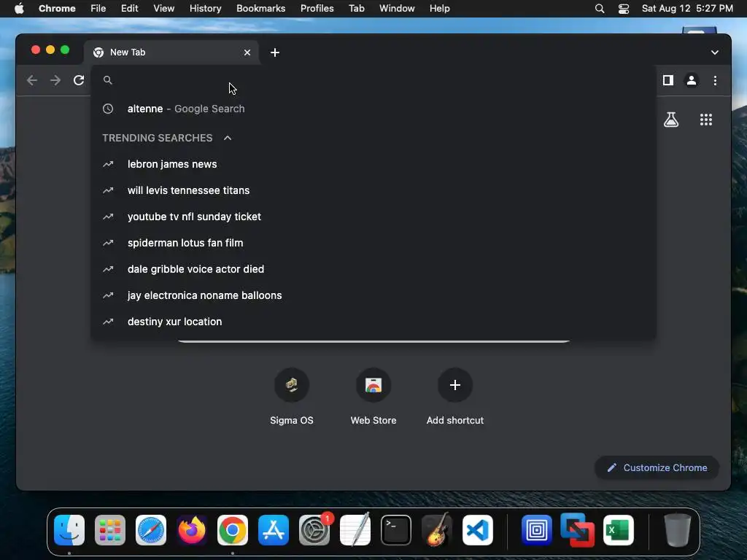Select the New Tab tab
The image size is (747, 560).
[171, 52]
